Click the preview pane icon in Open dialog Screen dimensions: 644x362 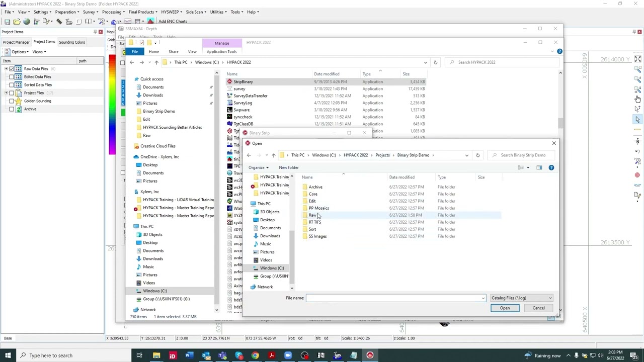(539, 167)
